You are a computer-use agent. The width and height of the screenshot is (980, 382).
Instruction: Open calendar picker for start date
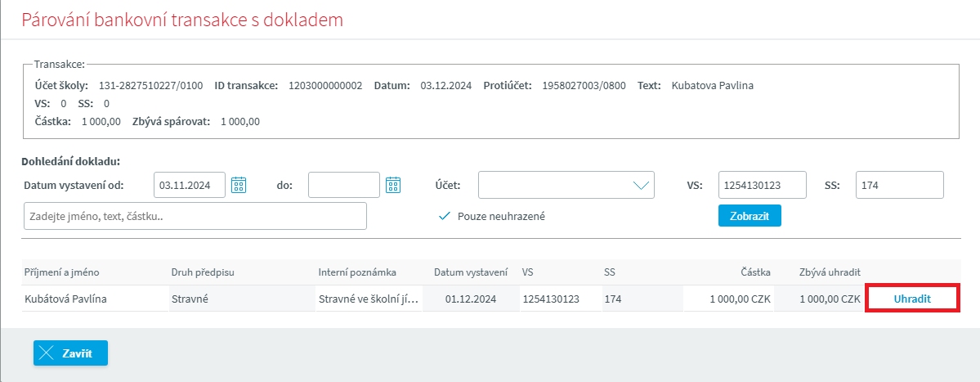point(239,185)
